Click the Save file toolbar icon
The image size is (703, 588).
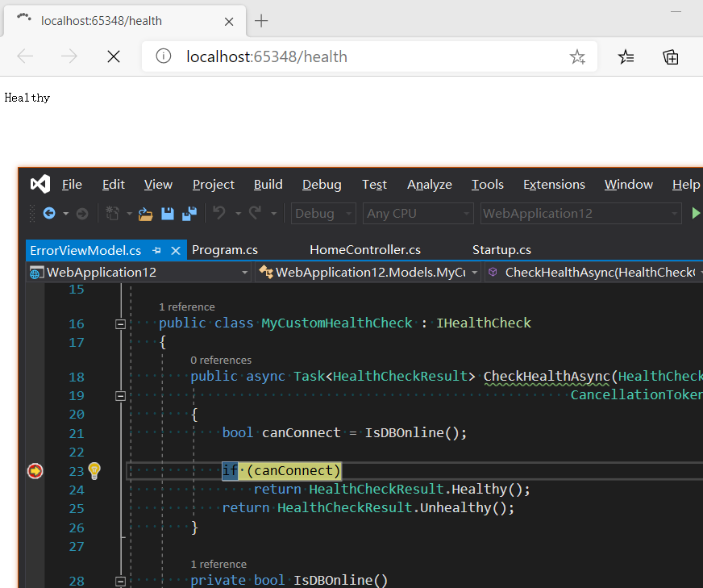[x=168, y=214]
